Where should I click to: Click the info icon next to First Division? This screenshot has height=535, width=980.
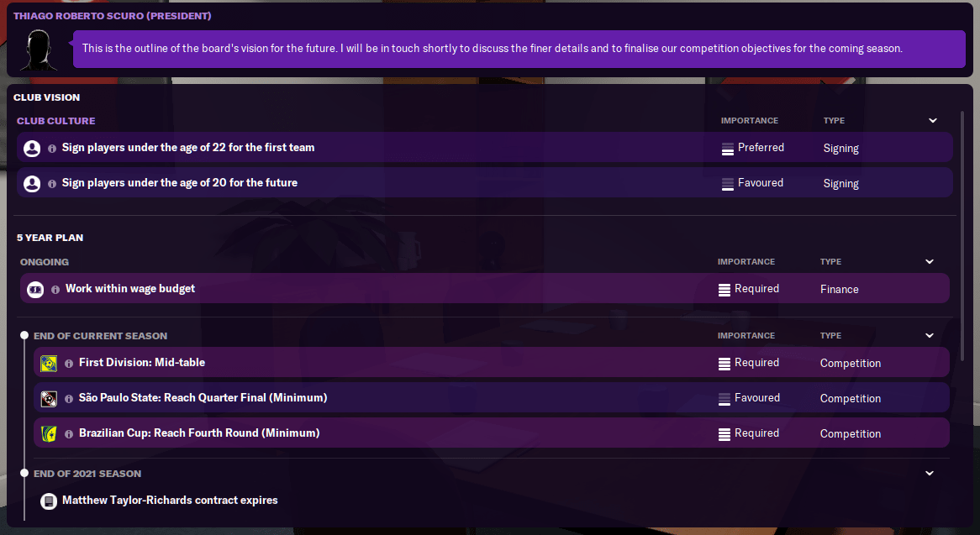click(69, 363)
